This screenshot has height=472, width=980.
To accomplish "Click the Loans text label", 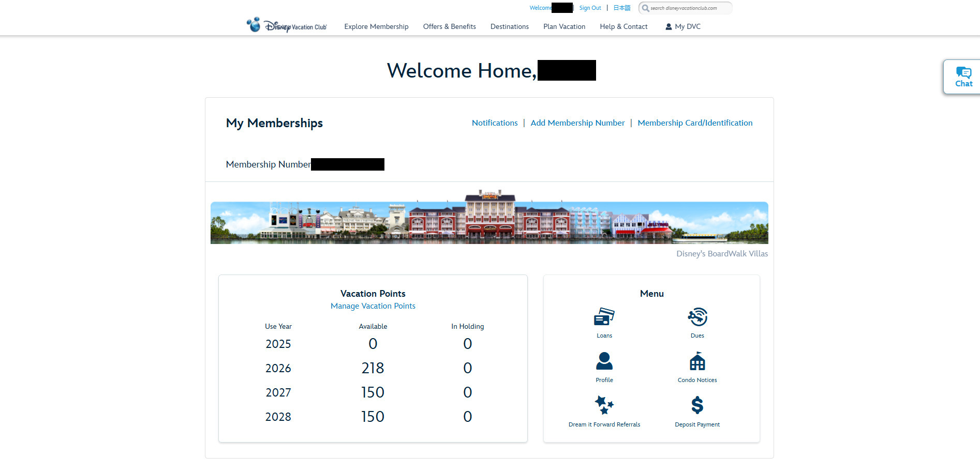I will pyautogui.click(x=604, y=336).
